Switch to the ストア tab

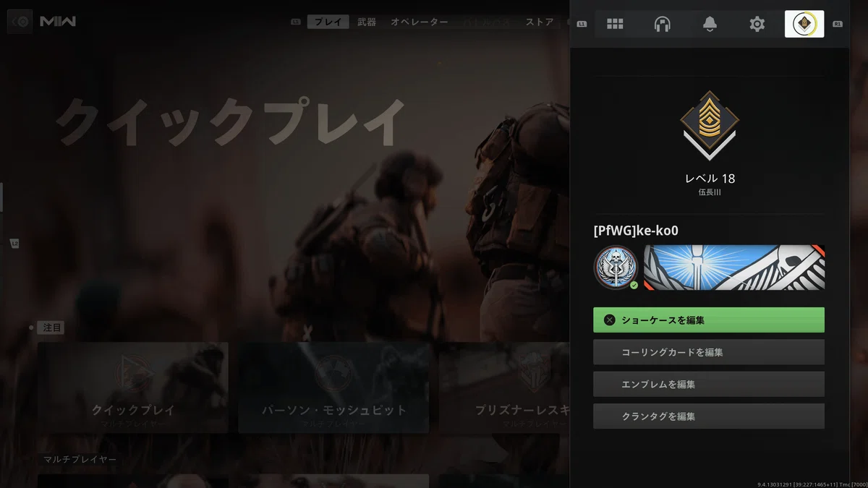coord(540,22)
